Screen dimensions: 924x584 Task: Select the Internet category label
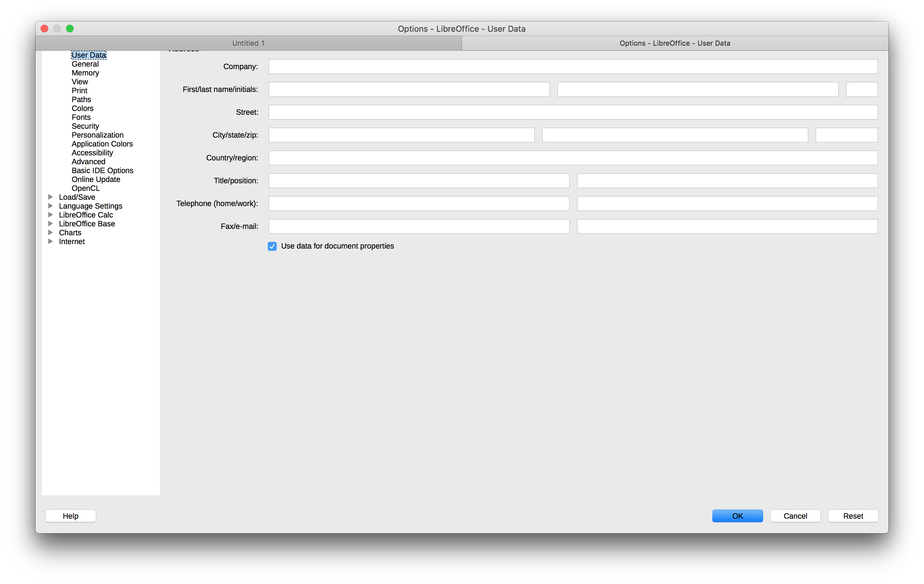pyautogui.click(x=72, y=242)
